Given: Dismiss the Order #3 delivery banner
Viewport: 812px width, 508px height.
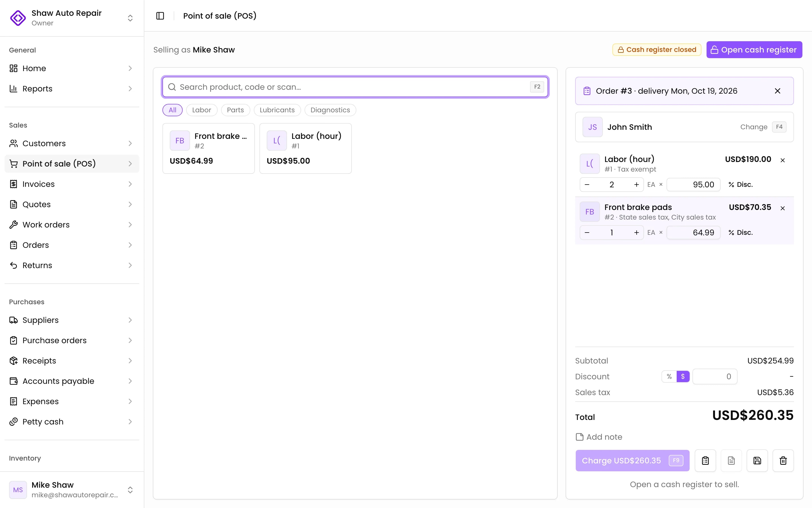Looking at the screenshot, I should click(x=777, y=91).
